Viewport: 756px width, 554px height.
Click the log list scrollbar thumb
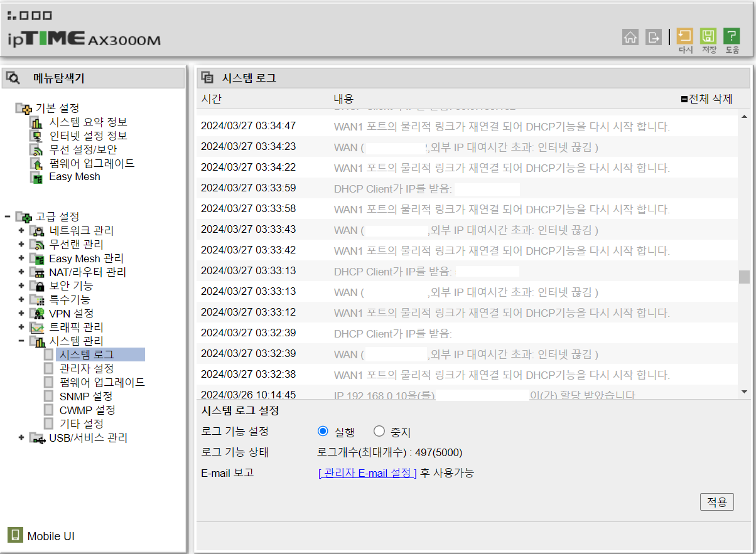pos(744,277)
